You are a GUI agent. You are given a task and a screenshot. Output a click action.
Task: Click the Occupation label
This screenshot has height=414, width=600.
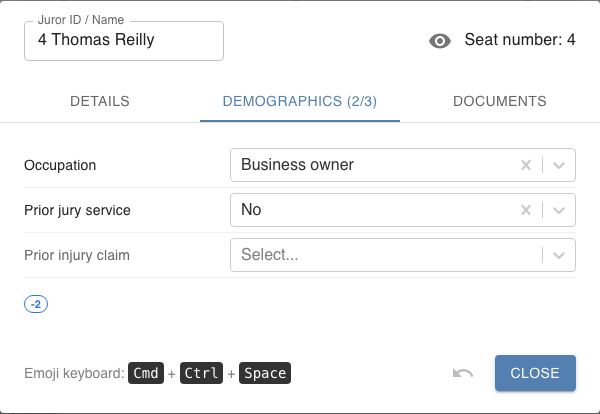click(x=60, y=165)
